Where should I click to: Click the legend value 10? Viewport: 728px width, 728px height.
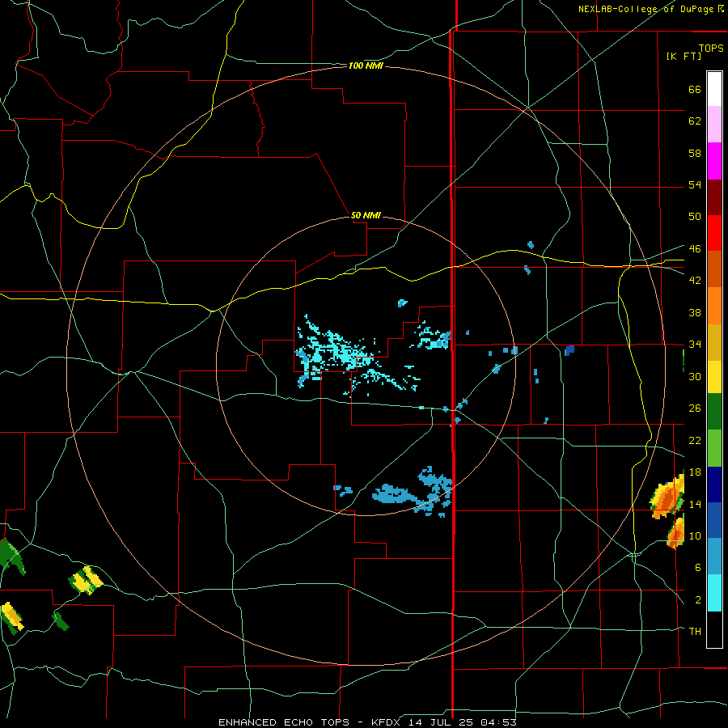[695, 535]
